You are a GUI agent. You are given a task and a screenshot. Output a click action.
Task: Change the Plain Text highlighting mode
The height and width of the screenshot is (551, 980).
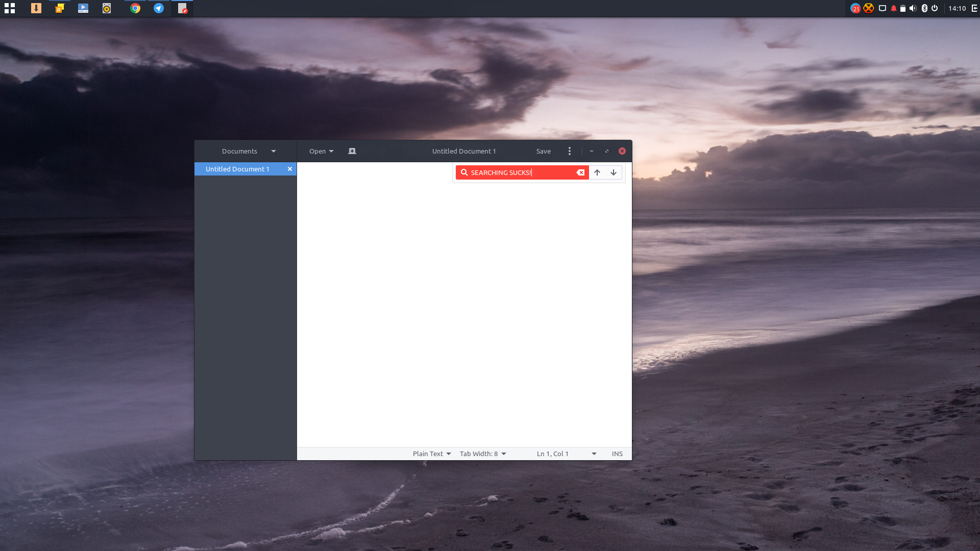[432, 454]
